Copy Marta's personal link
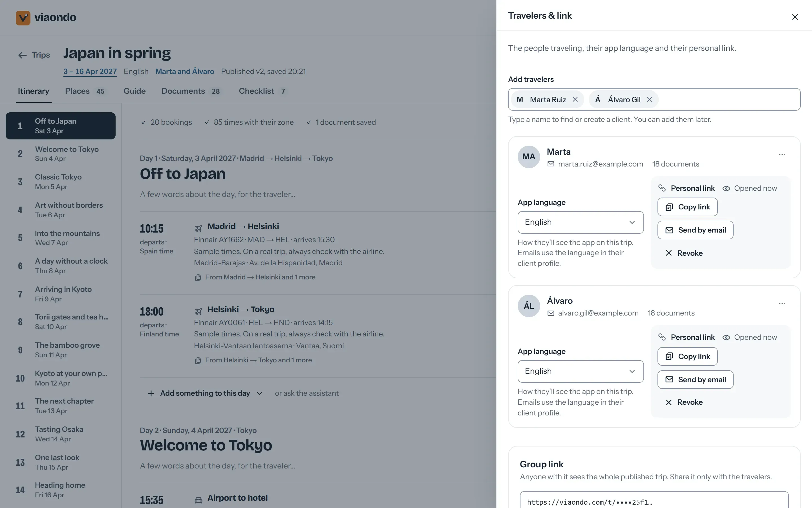 [687, 207]
